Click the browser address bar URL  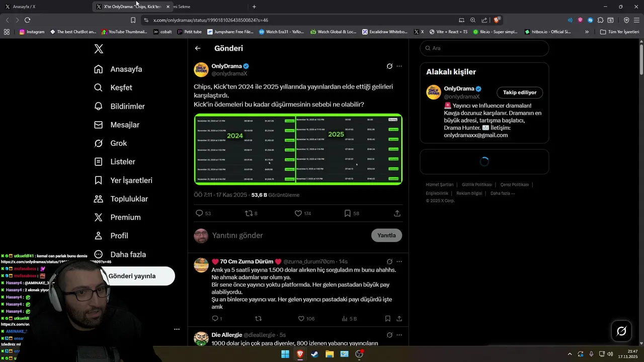pos(211,20)
